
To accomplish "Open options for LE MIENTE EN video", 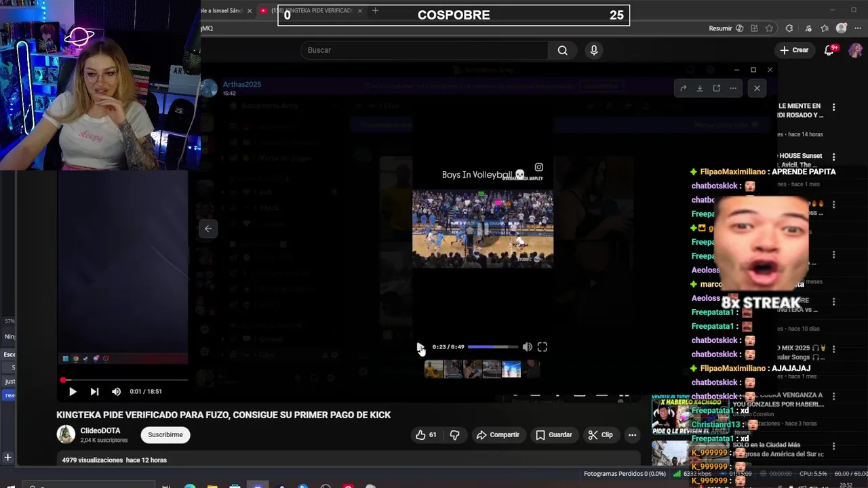I will click(x=833, y=107).
